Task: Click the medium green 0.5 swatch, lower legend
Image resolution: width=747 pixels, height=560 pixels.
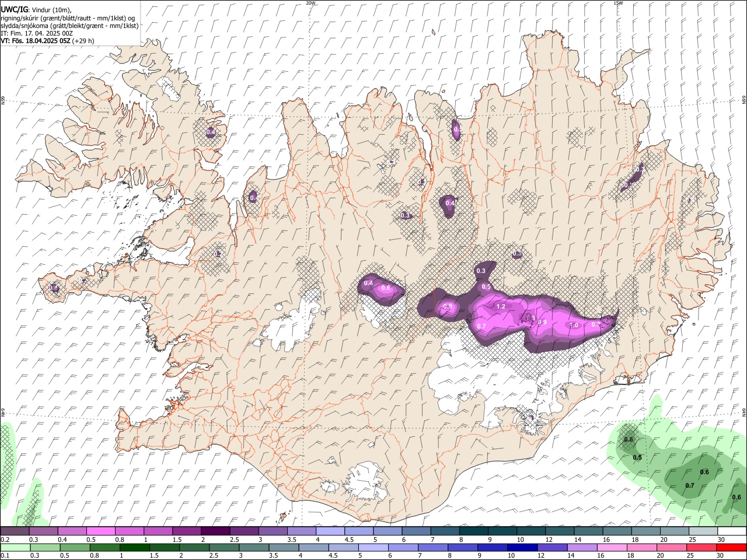Action: [x=75, y=547]
